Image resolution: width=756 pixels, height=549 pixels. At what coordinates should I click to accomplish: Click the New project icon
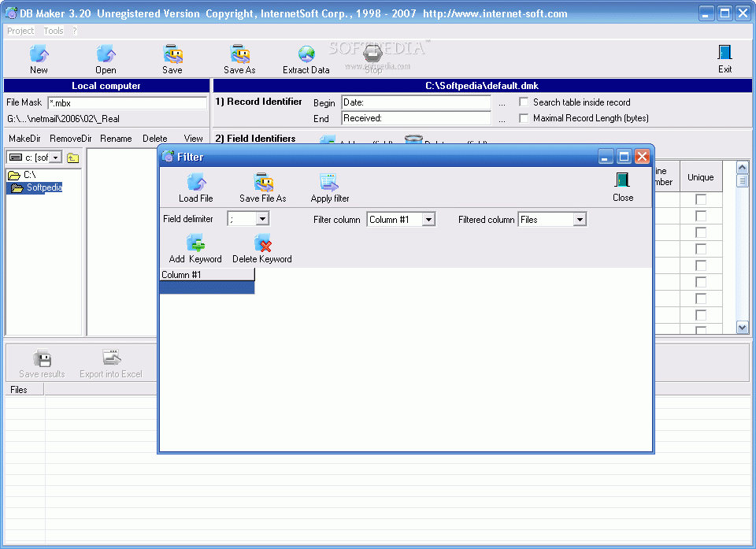pyautogui.click(x=39, y=54)
